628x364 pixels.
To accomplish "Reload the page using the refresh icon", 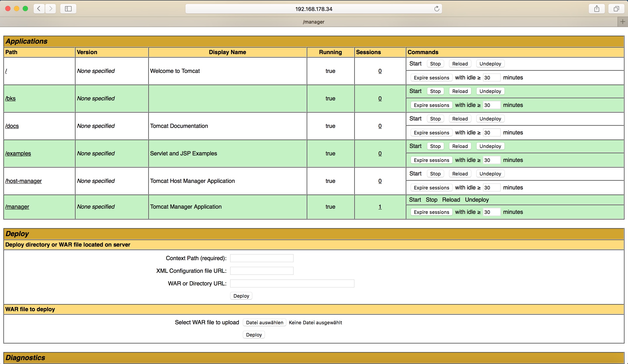I will (x=437, y=9).
